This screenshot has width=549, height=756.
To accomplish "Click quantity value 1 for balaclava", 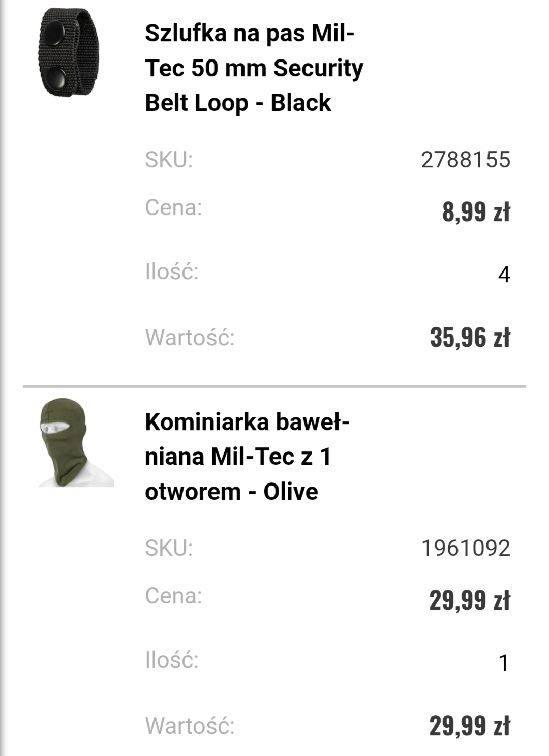I will point(504,663).
